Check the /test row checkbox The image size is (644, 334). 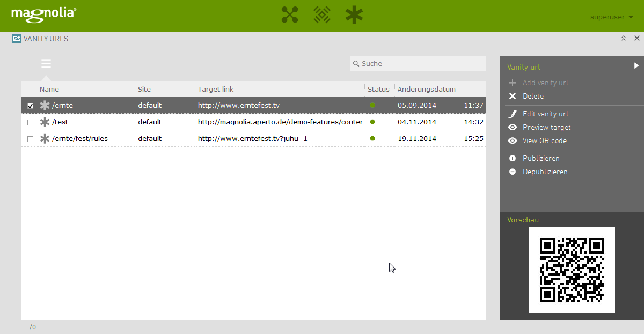(x=31, y=122)
